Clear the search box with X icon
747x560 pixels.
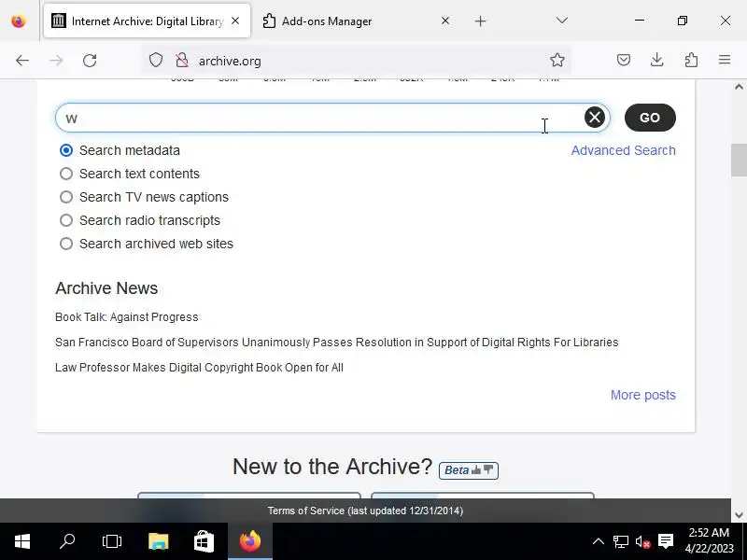click(595, 118)
